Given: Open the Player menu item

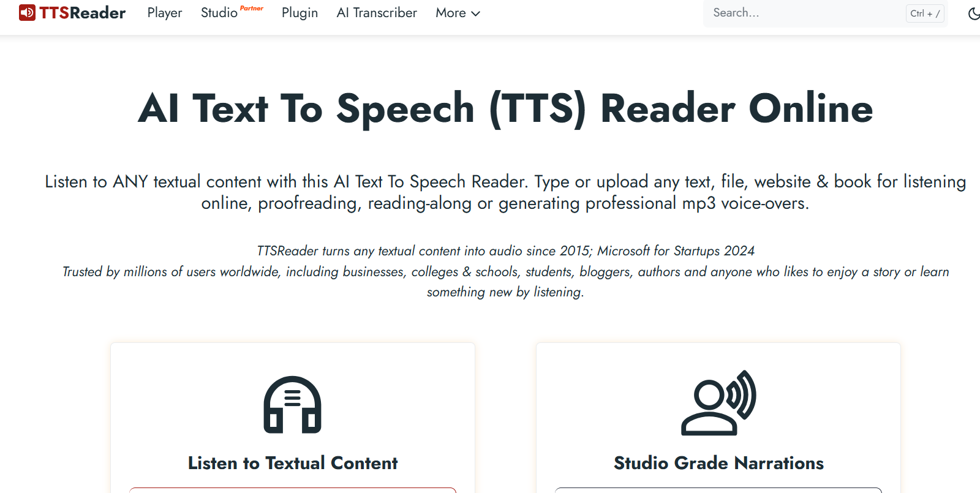Looking at the screenshot, I should [165, 13].
